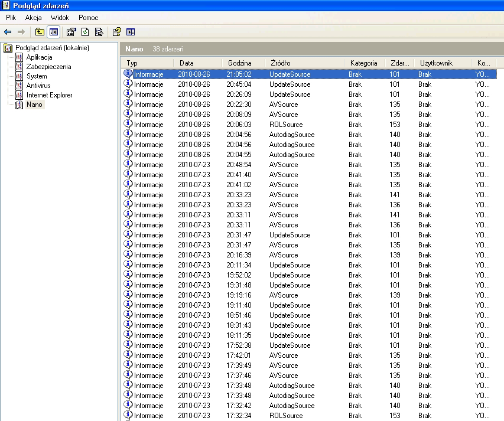Screen dimensions: 504x421
Task: Select the time cell 18:31:43
Action: point(239,325)
